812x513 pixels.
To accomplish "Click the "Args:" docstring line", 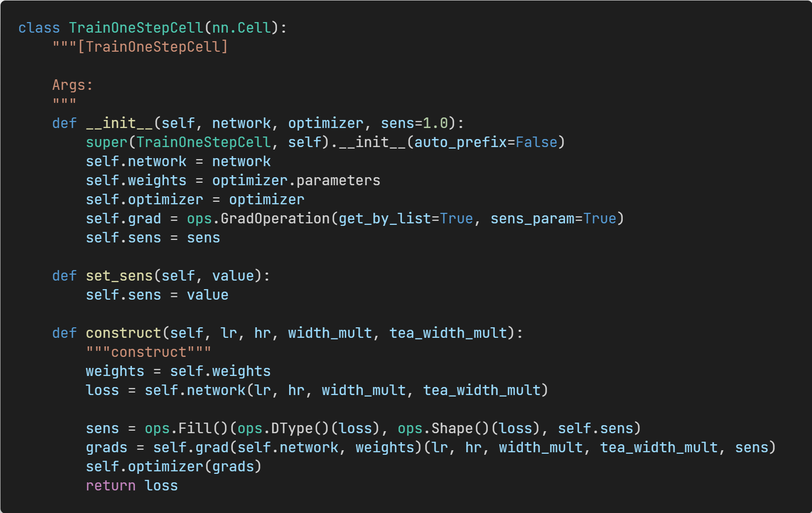I will pyautogui.click(x=73, y=85).
